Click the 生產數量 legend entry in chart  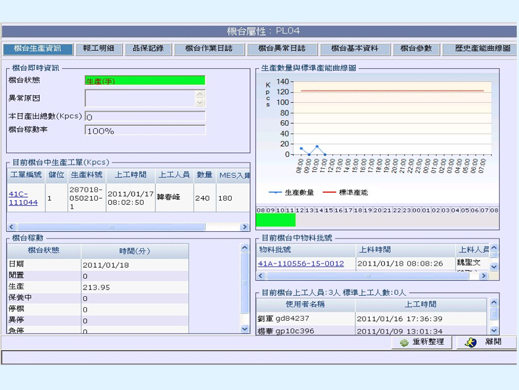[x=291, y=193]
